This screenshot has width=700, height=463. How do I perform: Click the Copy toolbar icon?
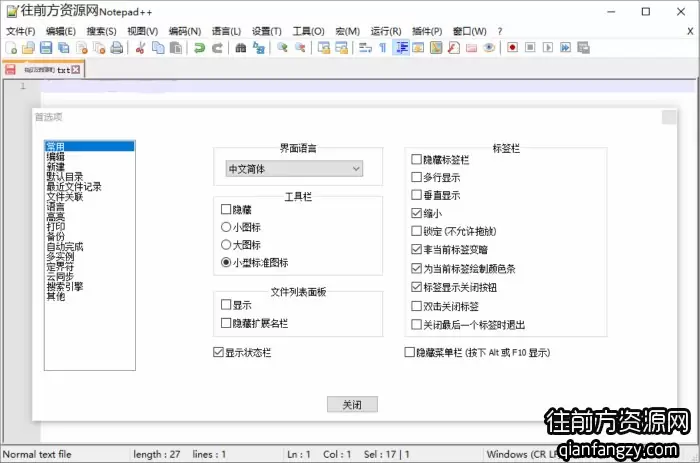tap(158, 47)
